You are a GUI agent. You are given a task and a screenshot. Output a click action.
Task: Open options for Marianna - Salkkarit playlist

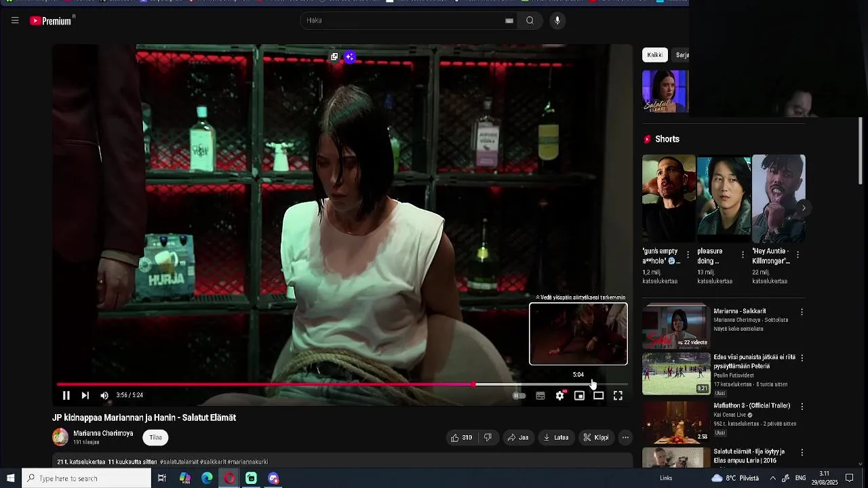(802, 312)
